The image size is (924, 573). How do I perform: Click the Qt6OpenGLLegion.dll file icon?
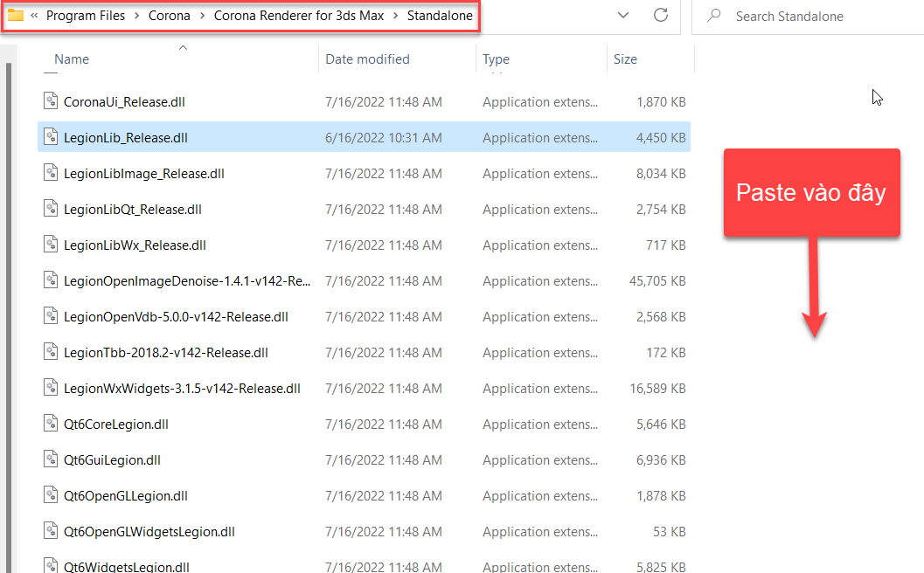pos(50,495)
